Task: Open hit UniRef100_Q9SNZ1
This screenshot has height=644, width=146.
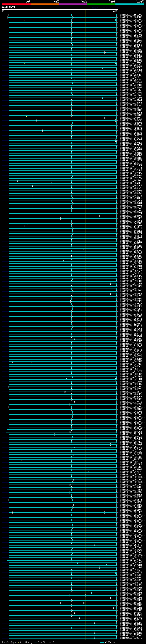Action: 131,37
